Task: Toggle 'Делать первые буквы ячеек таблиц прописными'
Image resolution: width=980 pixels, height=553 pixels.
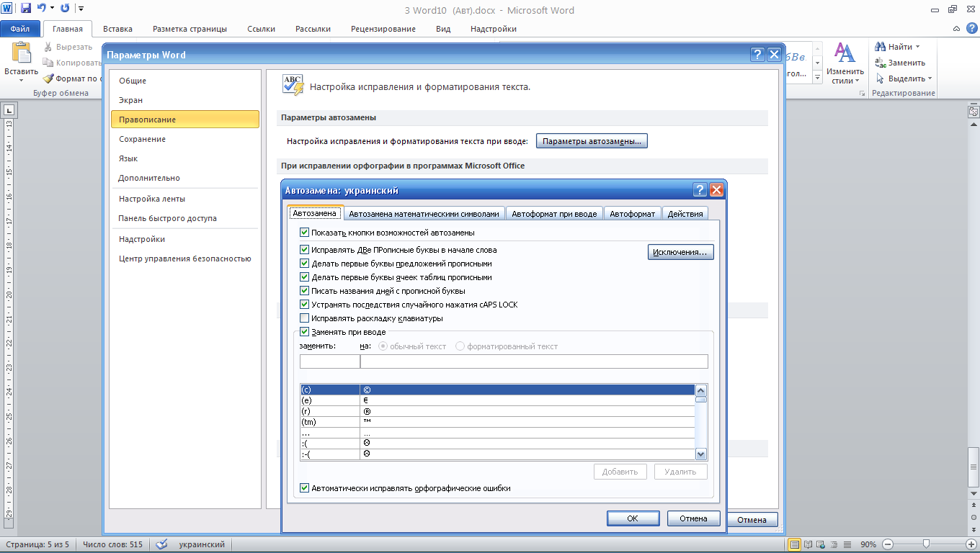Action: pyautogui.click(x=304, y=277)
